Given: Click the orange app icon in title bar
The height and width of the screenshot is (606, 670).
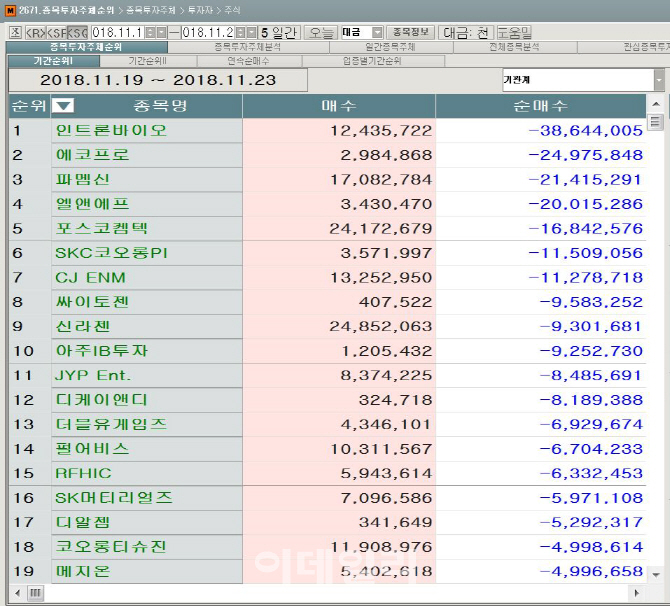Looking at the screenshot, I should point(9,9).
